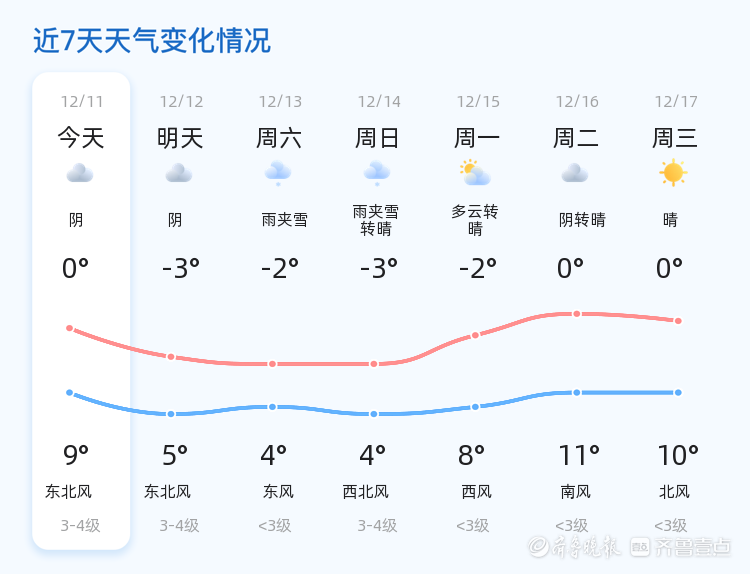Click today's cloudy weather icon
750x574 pixels.
(x=80, y=174)
